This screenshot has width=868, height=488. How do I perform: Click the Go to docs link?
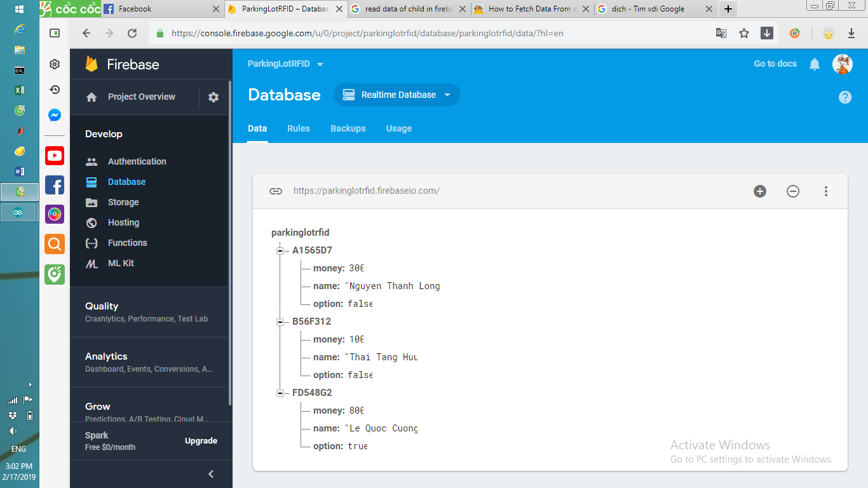[x=775, y=64]
